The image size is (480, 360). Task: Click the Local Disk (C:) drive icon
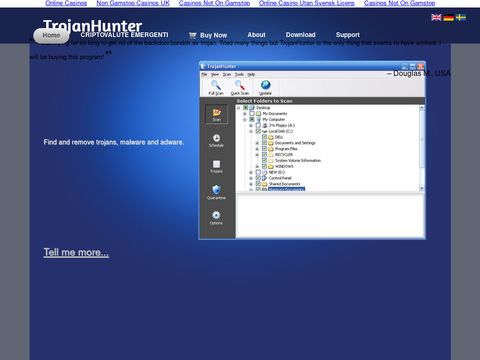[265, 131]
